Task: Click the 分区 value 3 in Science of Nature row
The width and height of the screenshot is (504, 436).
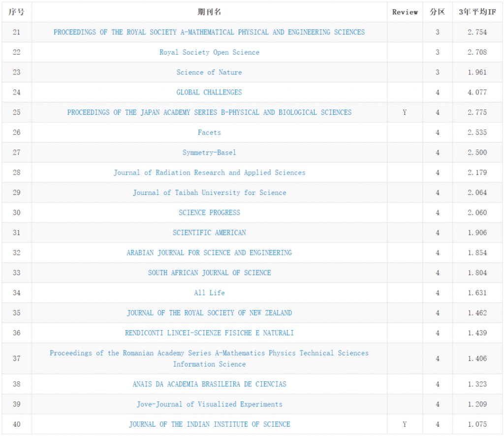Action: point(438,72)
